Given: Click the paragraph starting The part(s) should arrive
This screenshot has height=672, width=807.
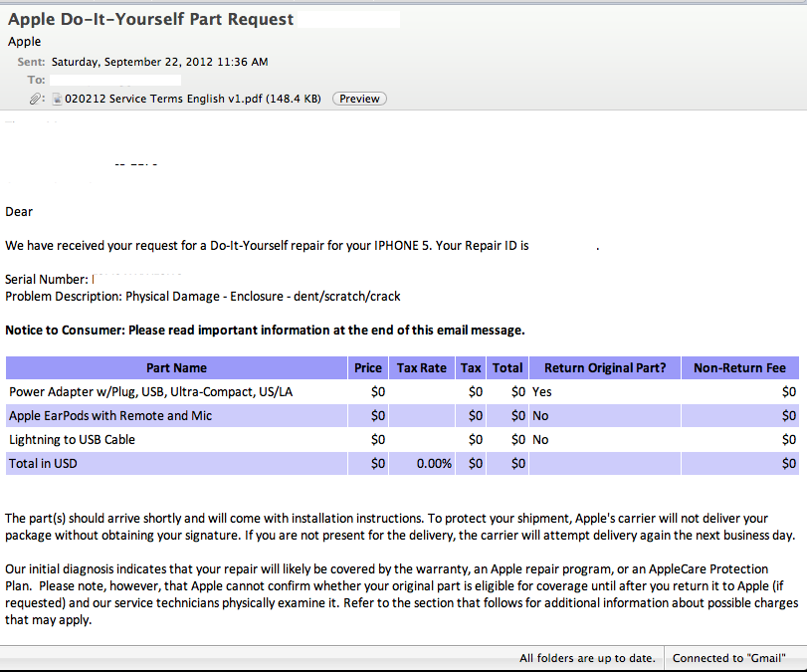Looking at the screenshot, I should pos(400,527).
